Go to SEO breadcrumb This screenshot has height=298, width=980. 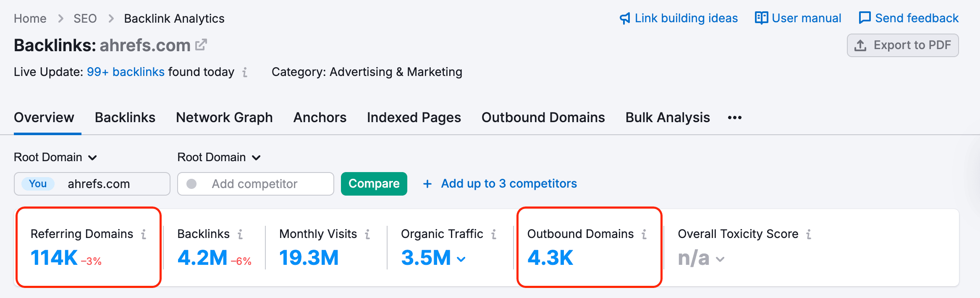click(85, 18)
